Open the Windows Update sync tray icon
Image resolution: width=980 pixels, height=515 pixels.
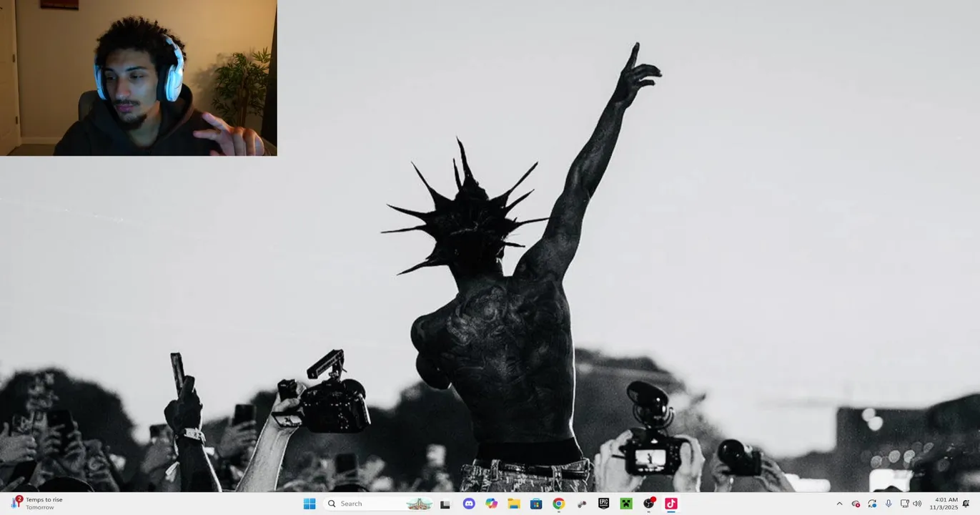[x=872, y=504]
